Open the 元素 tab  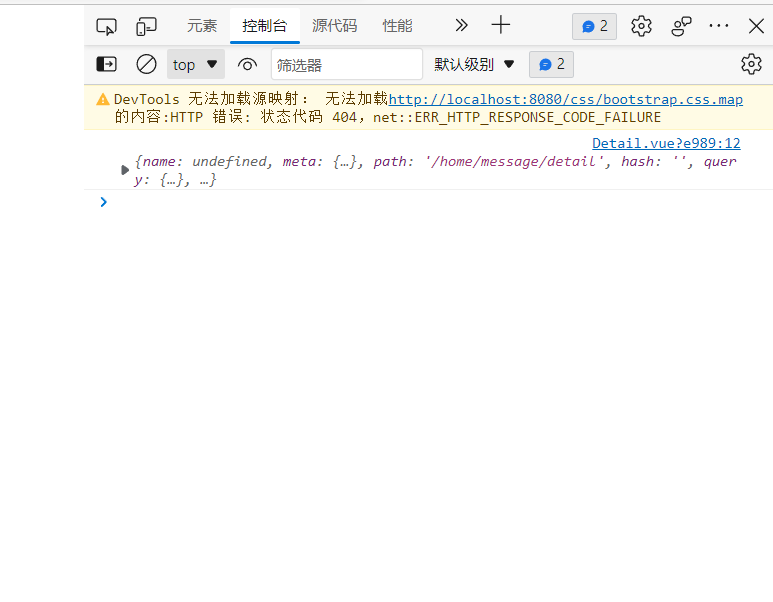click(x=202, y=26)
